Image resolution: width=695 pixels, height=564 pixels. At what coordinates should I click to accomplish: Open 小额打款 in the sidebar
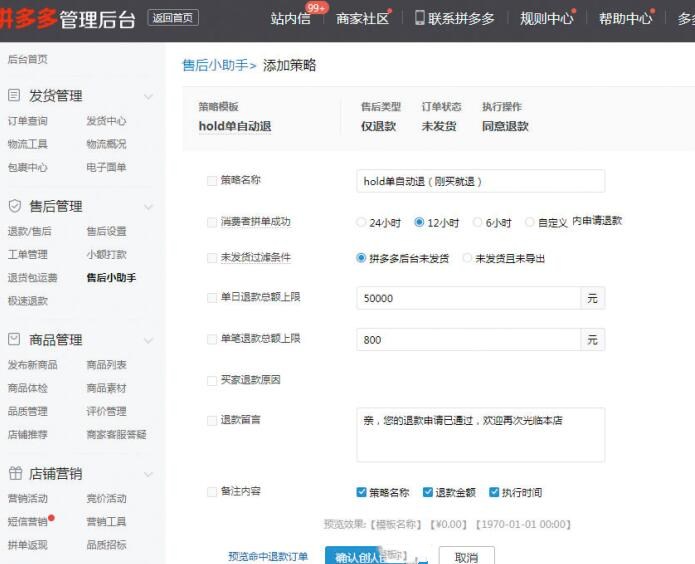106,255
